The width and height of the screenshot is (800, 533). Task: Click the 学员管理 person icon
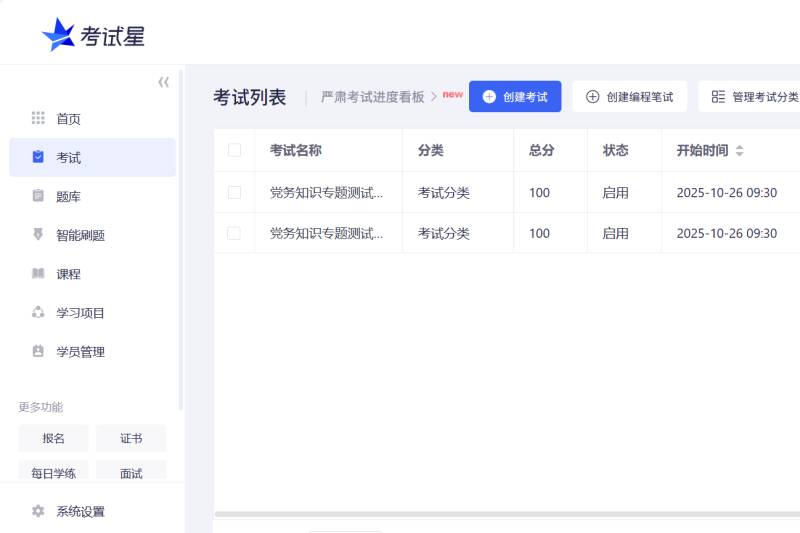click(x=38, y=352)
